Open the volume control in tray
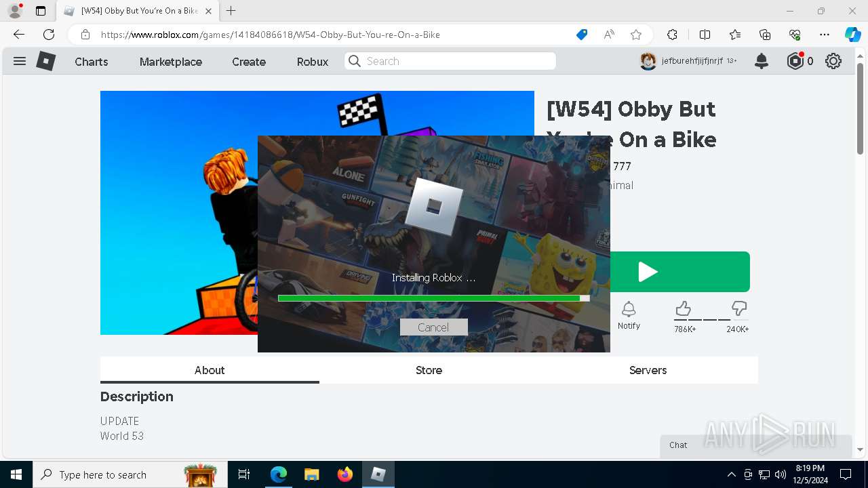 pos(781,474)
